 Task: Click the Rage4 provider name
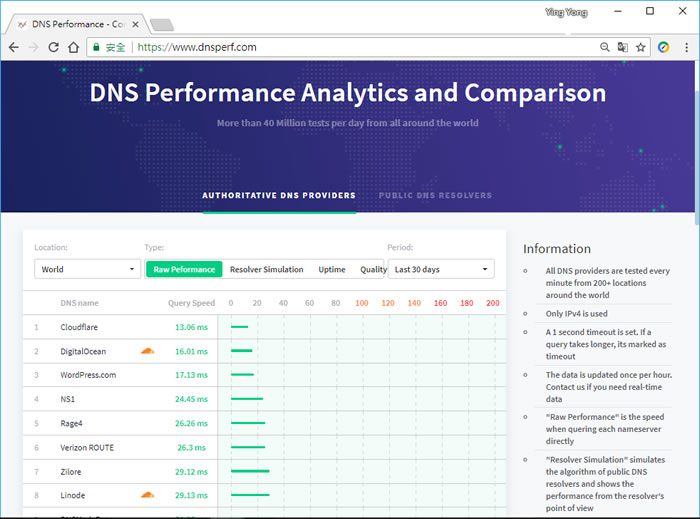click(71, 423)
